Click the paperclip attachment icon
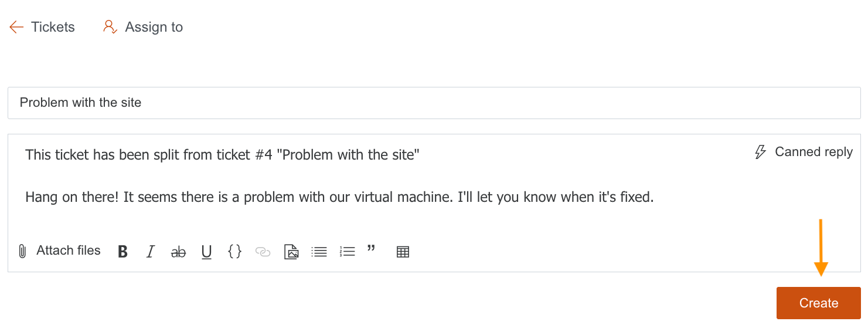This screenshot has height=328, width=868. click(23, 252)
